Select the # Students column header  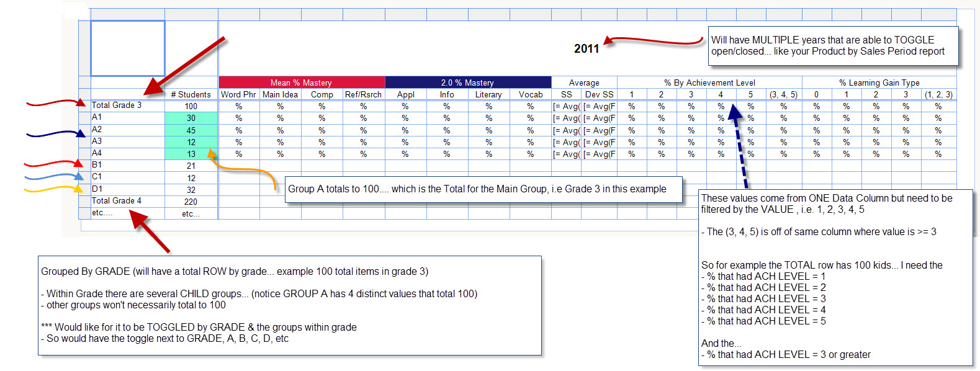click(191, 94)
